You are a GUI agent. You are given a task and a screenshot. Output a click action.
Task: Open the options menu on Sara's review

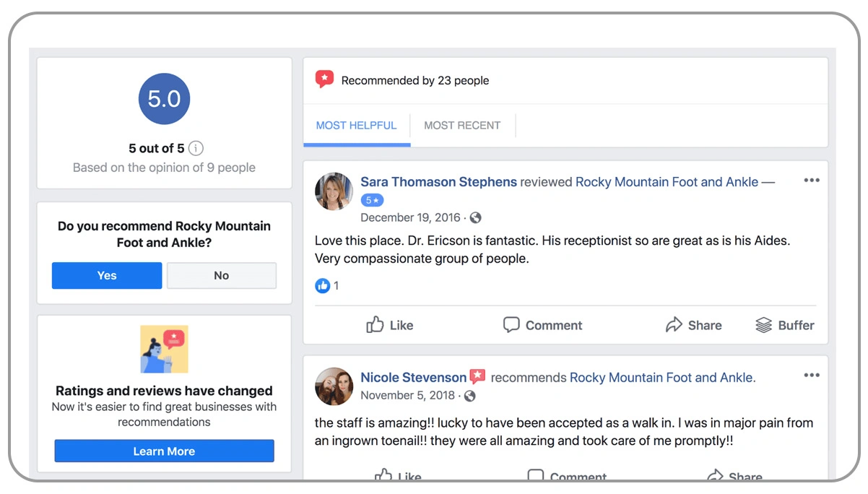811,181
